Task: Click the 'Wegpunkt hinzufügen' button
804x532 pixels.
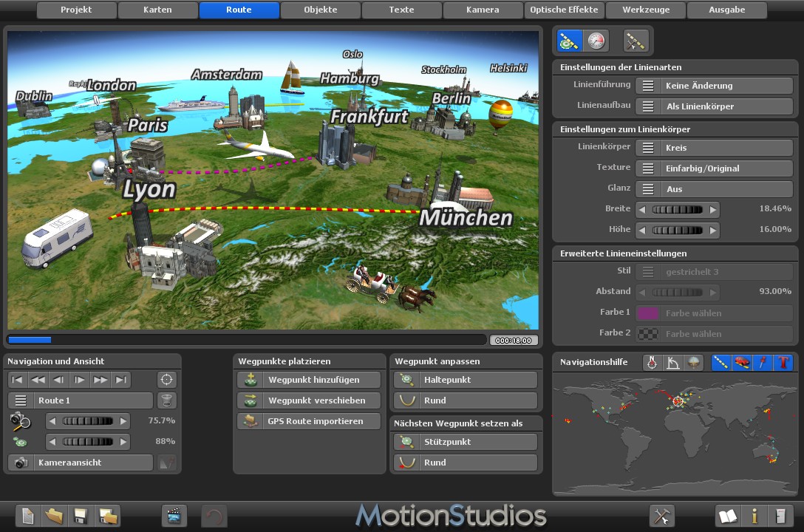Action: 311,380
